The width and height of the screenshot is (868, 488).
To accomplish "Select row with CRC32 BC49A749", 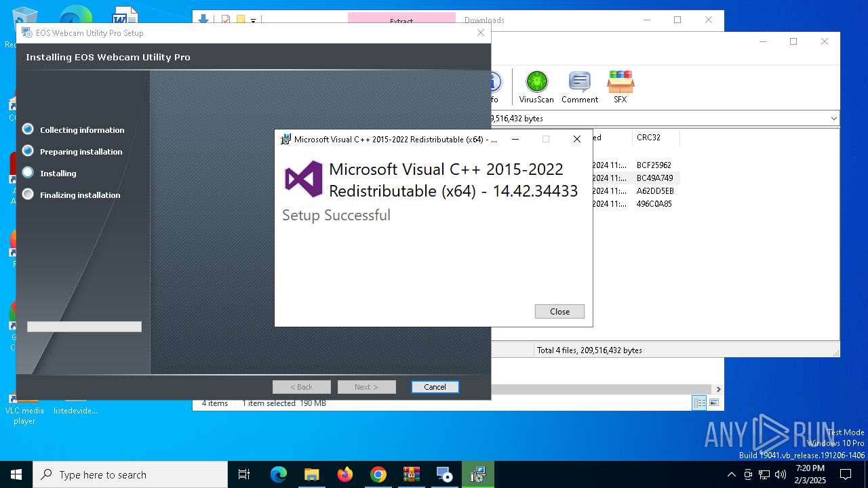I will [x=654, y=178].
